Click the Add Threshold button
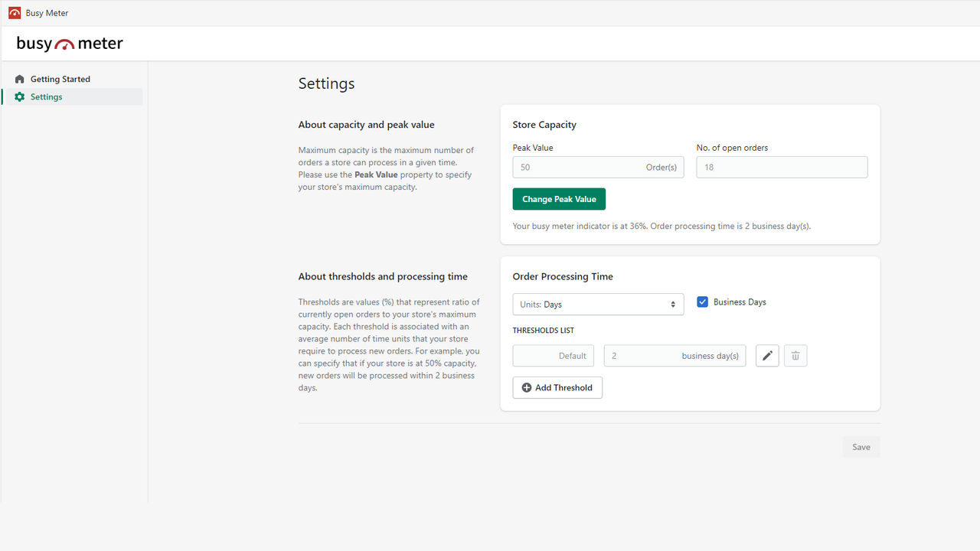Image resolution: width=980 pixels, height=551 pixels. (x=557, y=388)
